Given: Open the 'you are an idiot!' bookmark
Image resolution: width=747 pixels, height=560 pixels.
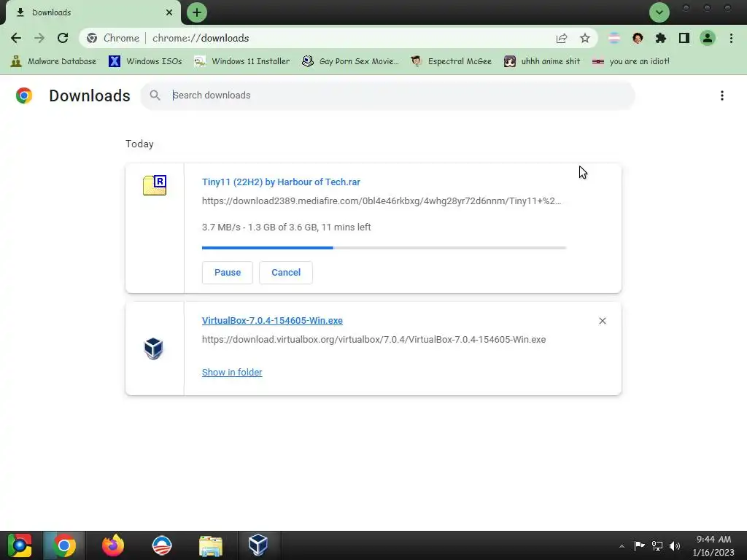Looking at the screenshot, I should pos(631,61).
